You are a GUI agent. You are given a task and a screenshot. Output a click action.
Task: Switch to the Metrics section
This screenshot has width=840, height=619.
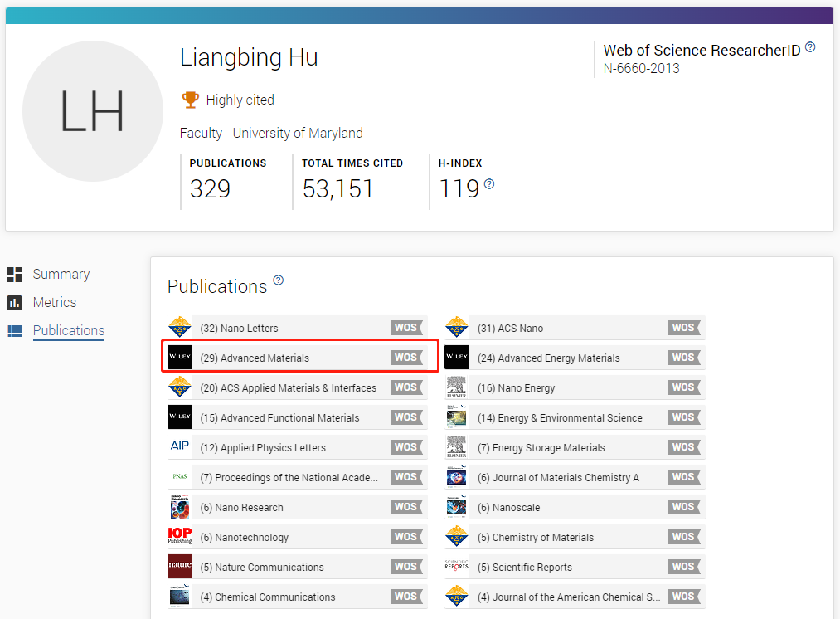tap(55, 303)
